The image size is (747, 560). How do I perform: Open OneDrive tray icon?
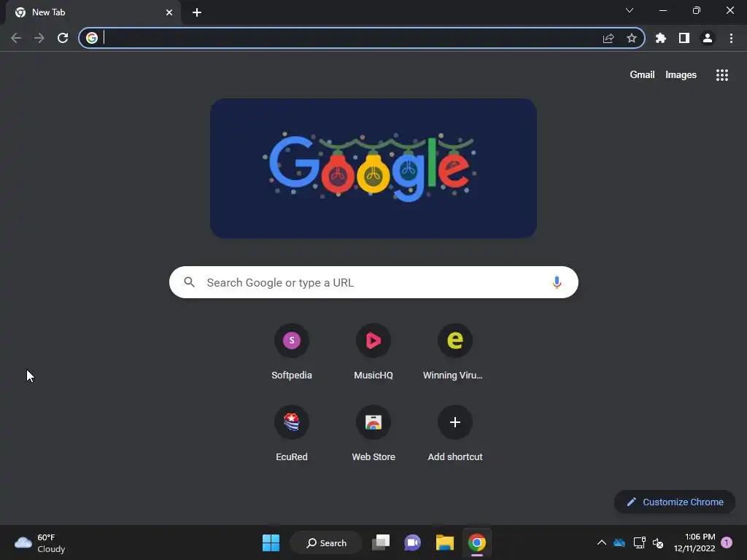pos(619,542)
